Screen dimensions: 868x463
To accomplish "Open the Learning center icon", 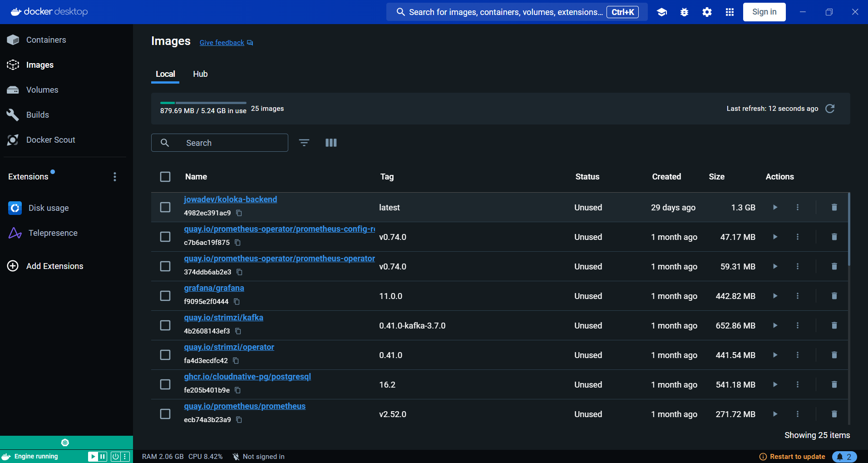I will click(x=662, y=12).
